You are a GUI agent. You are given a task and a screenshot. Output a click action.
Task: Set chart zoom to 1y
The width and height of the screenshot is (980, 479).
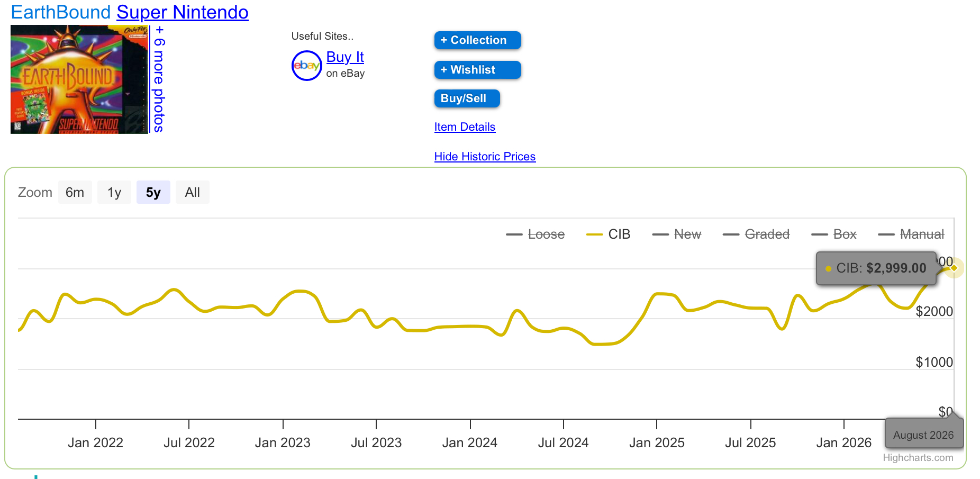coord(114,192)
